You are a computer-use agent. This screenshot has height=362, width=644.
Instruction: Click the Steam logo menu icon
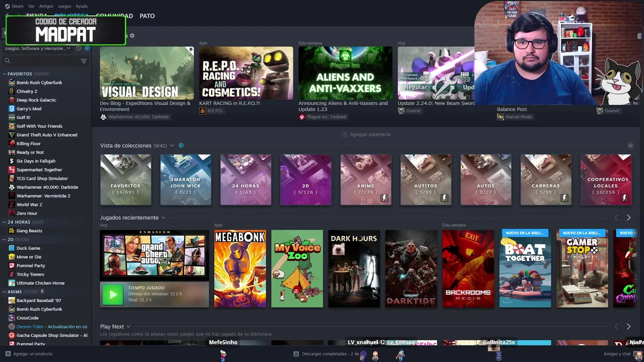(x=7, y=6)
